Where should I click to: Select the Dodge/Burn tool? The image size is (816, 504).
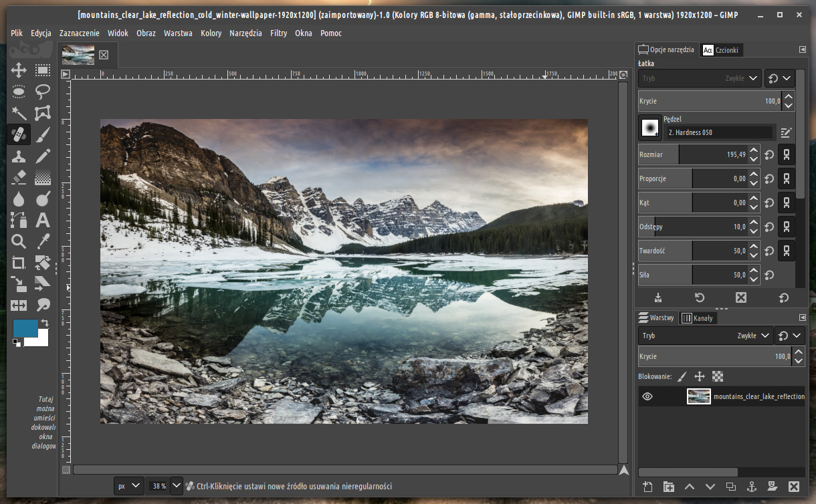tap(43, 199)
